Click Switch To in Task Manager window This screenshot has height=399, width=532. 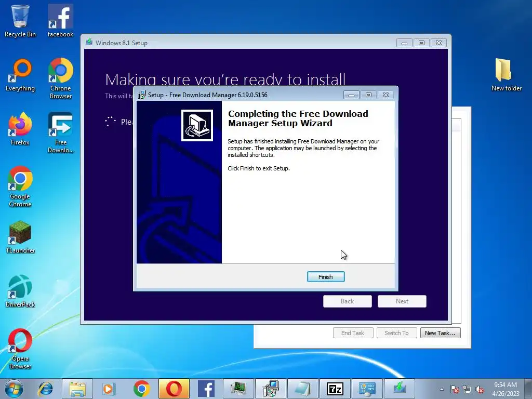click(x=396, y=333)
